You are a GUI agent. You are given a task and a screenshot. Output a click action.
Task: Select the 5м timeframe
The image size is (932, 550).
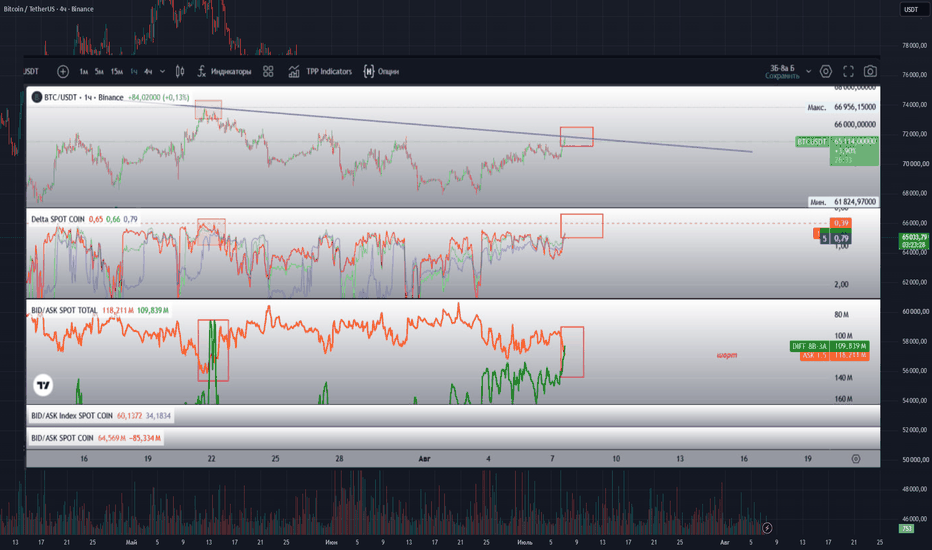click(99, 71)
